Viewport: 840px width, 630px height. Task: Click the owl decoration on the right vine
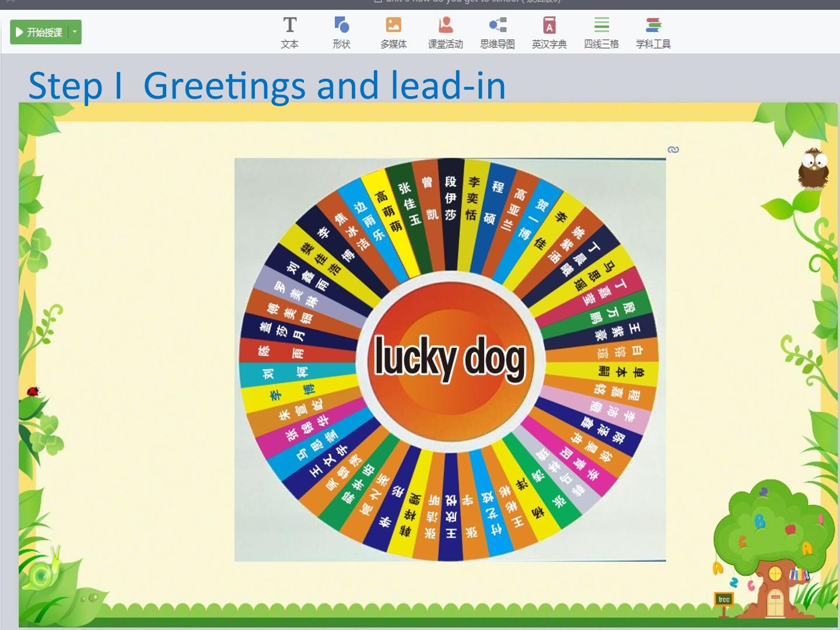(813, 169)
